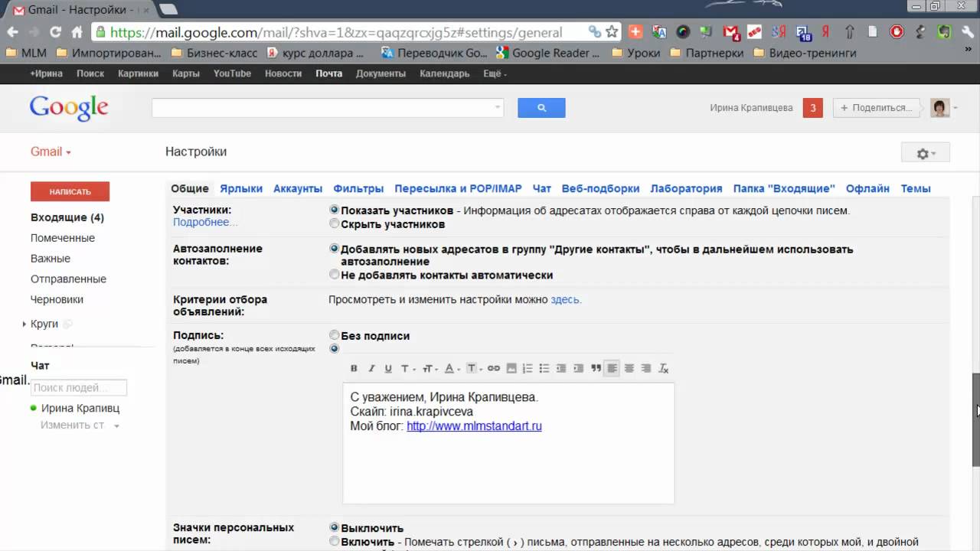Align signature text left
The width and height of the screenshot is (980, 551).
[612, 368]
